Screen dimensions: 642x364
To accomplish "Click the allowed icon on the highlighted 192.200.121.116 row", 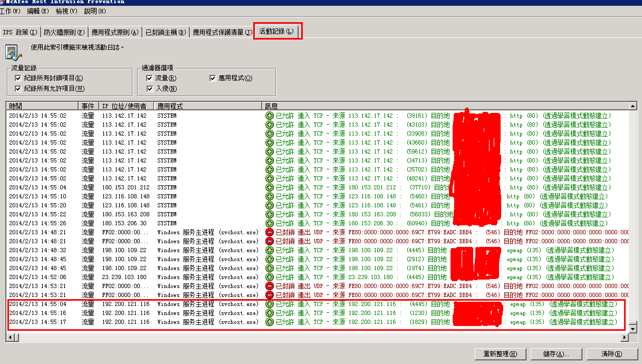I will [x=269, y=304].
